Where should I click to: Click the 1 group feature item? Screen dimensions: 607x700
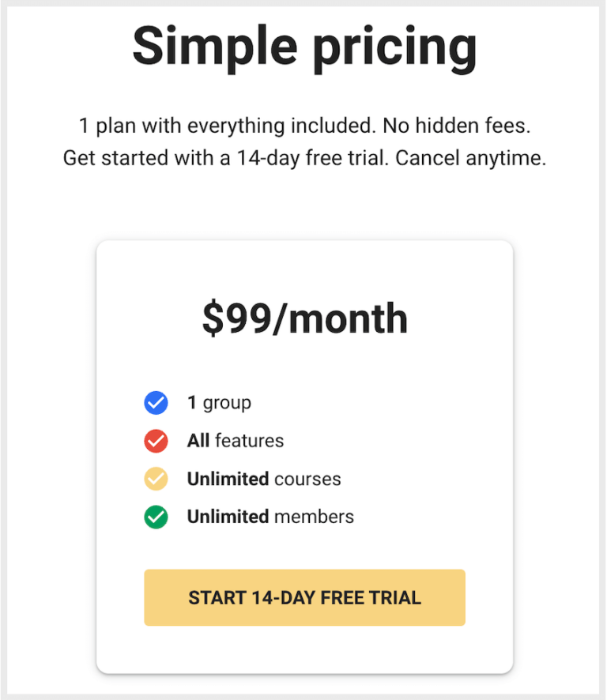point(219,402)
